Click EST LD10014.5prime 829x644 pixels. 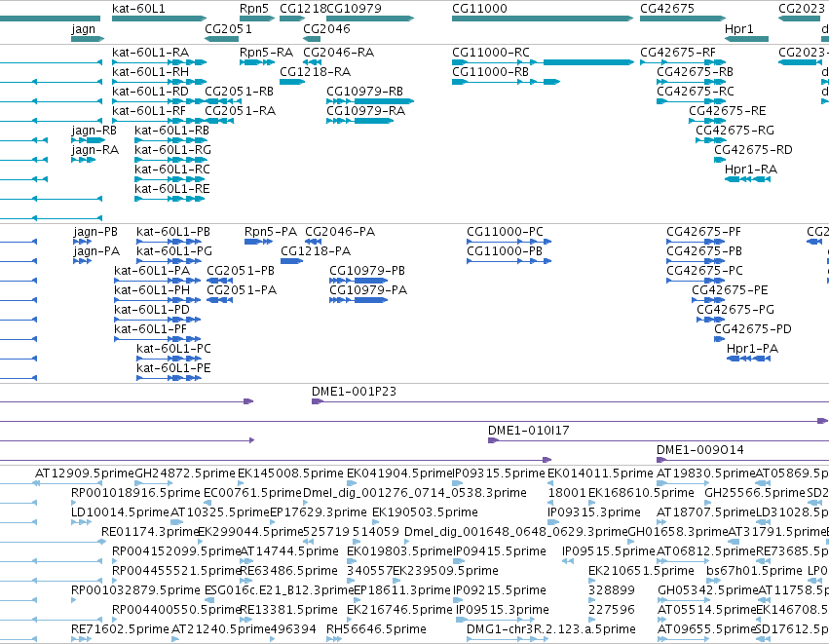[x=81, y=522]
